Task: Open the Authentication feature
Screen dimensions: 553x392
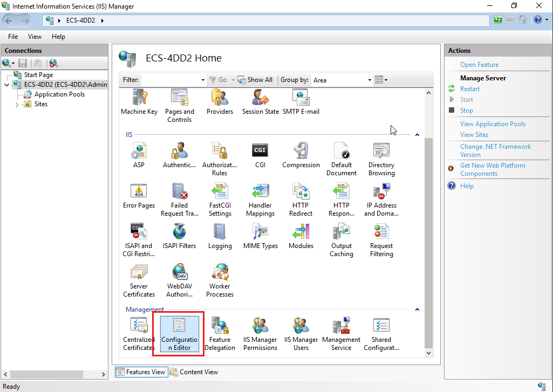Action: (x=179, y=155)
